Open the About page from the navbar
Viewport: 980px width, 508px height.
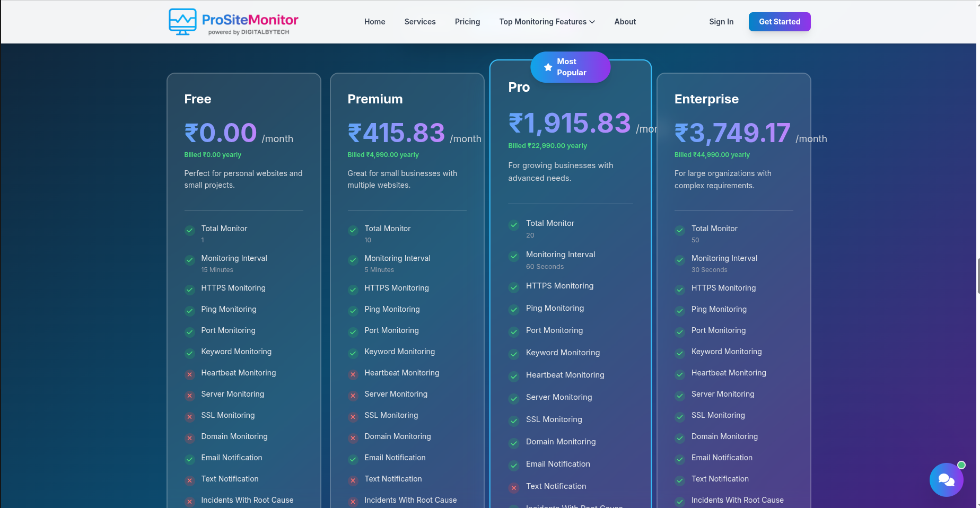coord(625,22)
